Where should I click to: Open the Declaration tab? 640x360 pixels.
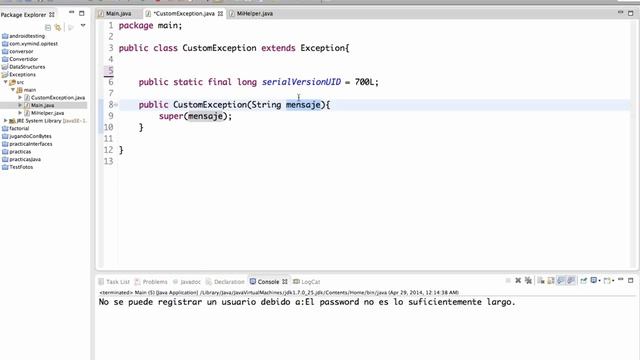click(x=225, y=282)
